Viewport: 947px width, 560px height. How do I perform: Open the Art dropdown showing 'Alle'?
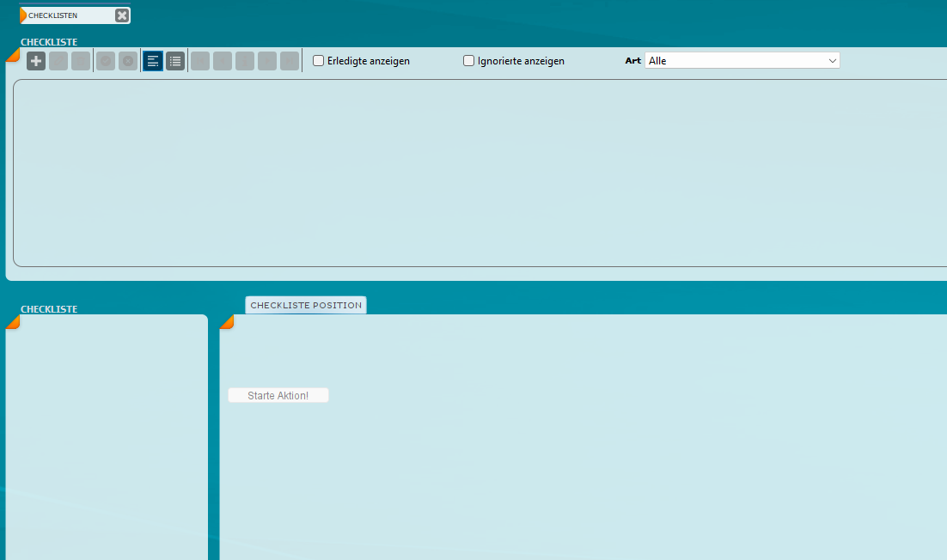click(x=742, y=60)
